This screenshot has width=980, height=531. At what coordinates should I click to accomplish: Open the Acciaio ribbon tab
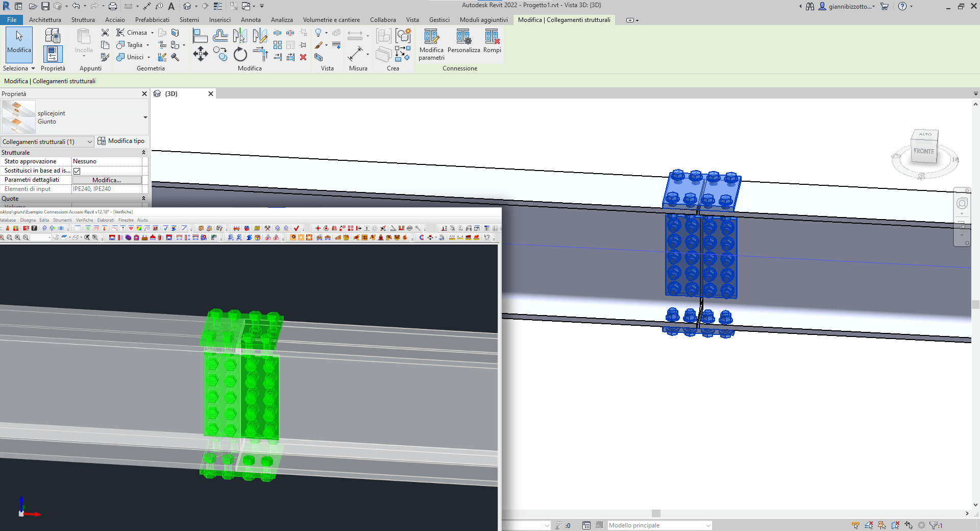point(115,20)
